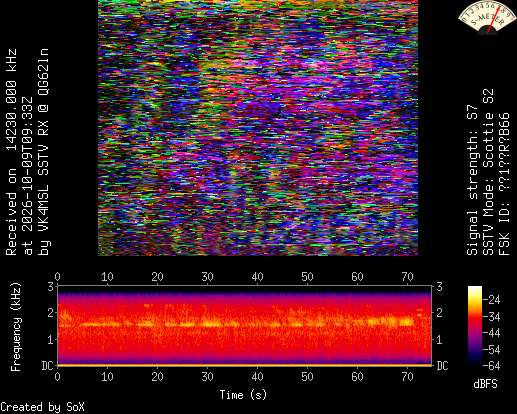Click the '-54' color scale value
Image resolution: width=517 pixels, height=414 pixels.
[x=492, y=350]
